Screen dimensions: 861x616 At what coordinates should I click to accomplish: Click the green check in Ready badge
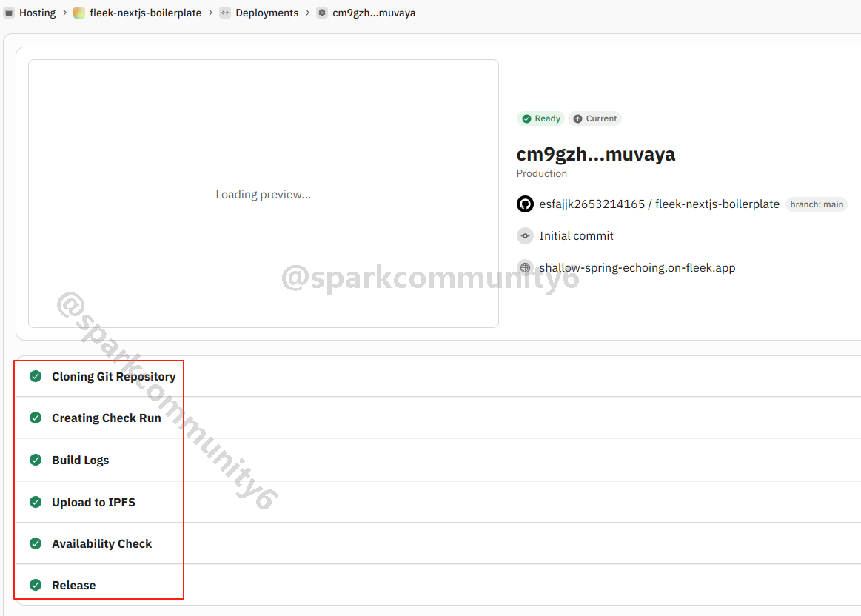tap(526, 118)
